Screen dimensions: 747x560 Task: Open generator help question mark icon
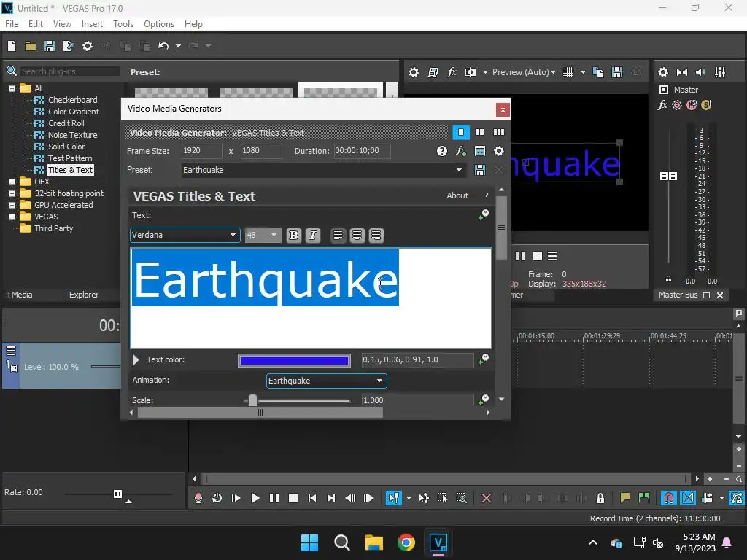(441, 151)
